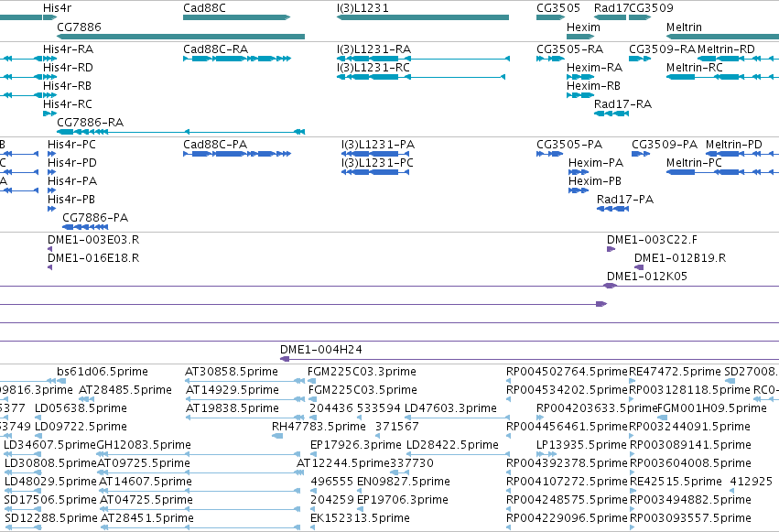
Task: Click the l(3)L1231-PC protein label
Action: click(x=377, y=163)
